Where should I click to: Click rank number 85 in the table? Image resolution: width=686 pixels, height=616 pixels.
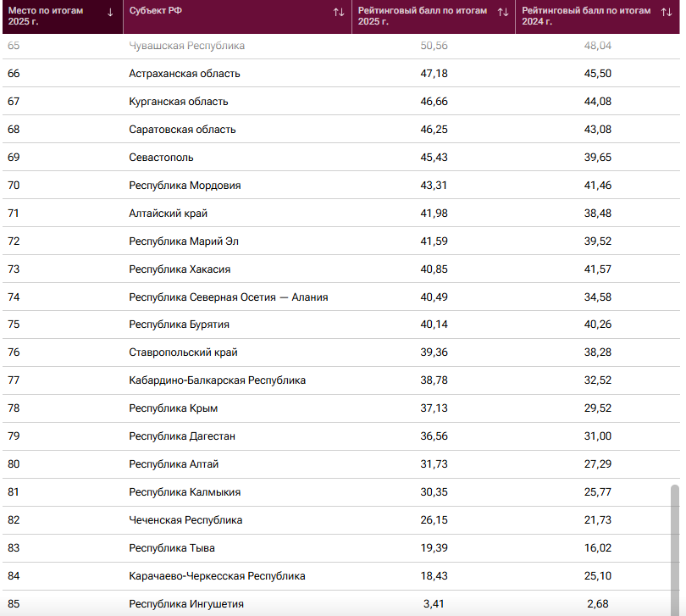pyautogui.click(x=14, y=605)
